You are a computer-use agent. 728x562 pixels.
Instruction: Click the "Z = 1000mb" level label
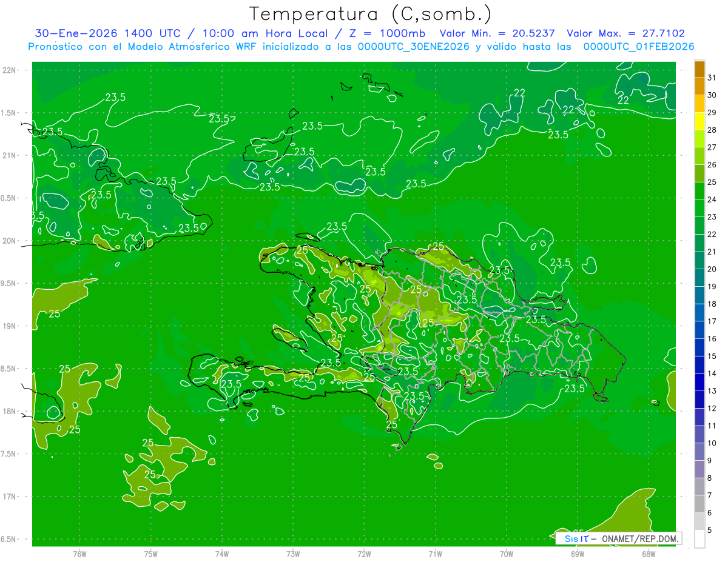pos(387,34)
